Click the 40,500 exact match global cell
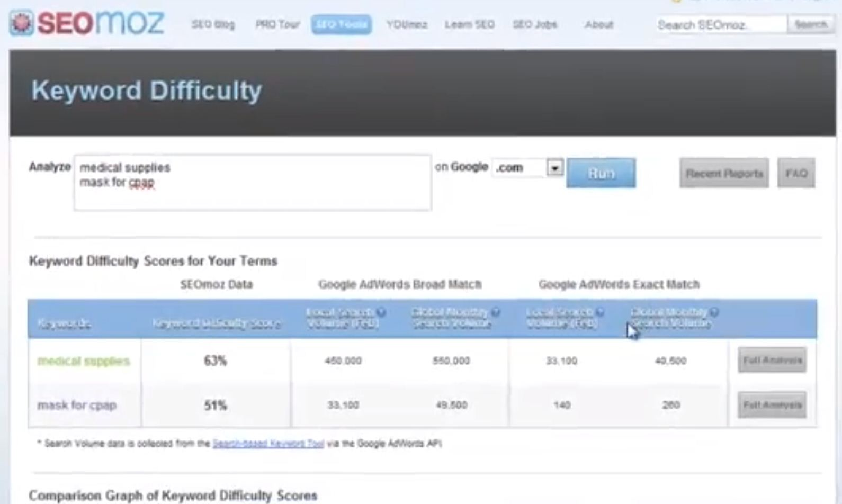This screenshot has height=504, width=842. tap(670, 361)
